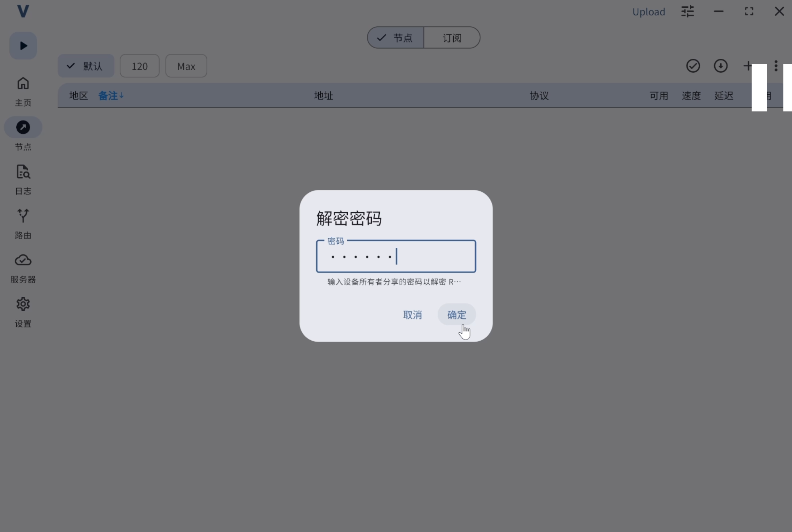Click the helper text under password field
This screenshot has width=792, height=532.
point(394,282)
